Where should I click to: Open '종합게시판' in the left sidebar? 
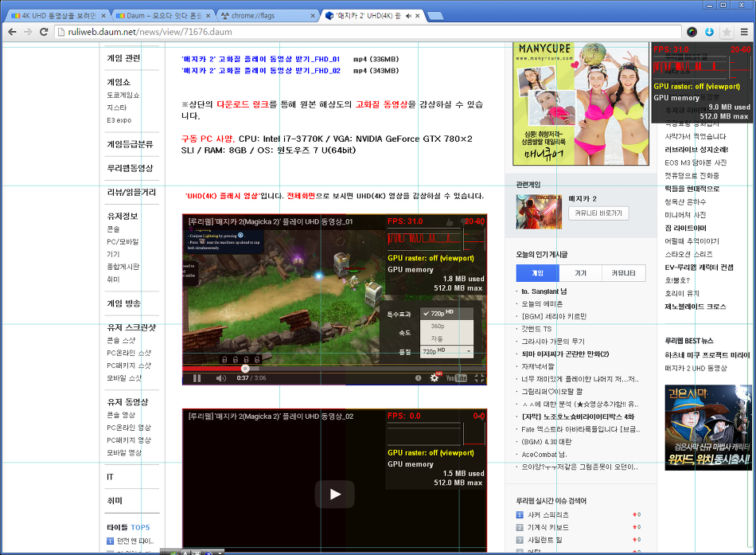123,267
